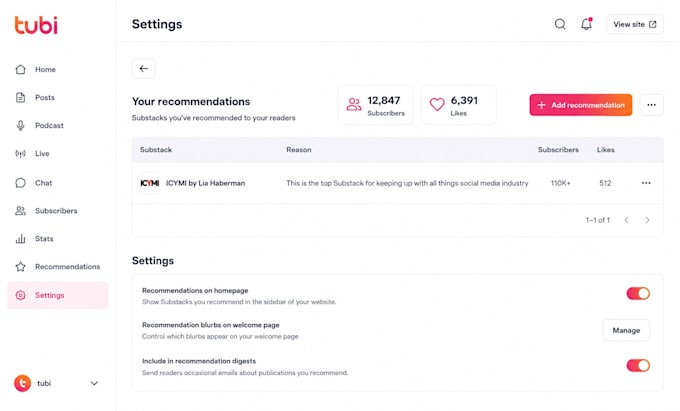Screen dimensions: 680x411
Task: Select Settings in sidebar
Action: pos(58,295)
